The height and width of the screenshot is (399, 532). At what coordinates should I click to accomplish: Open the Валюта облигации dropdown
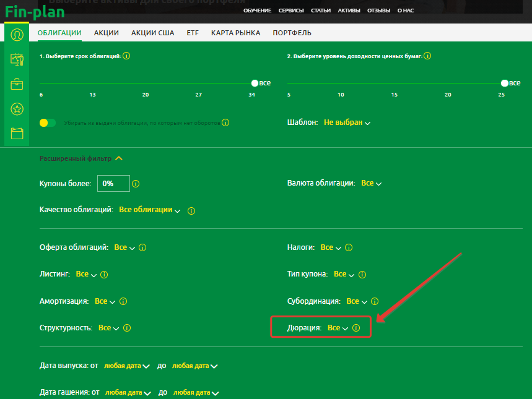point(372,183)
